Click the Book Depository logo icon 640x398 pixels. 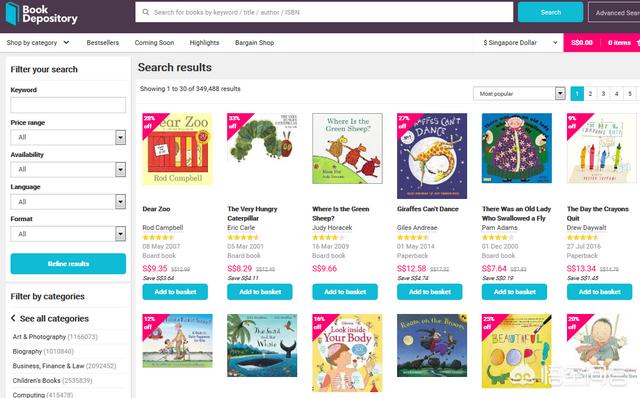[12, 13]
